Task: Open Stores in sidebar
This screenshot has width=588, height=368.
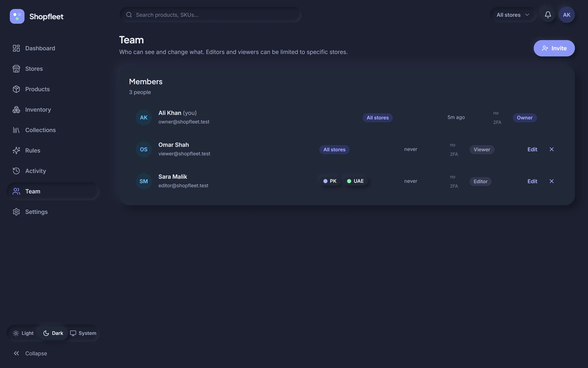Action: [53, 69]
